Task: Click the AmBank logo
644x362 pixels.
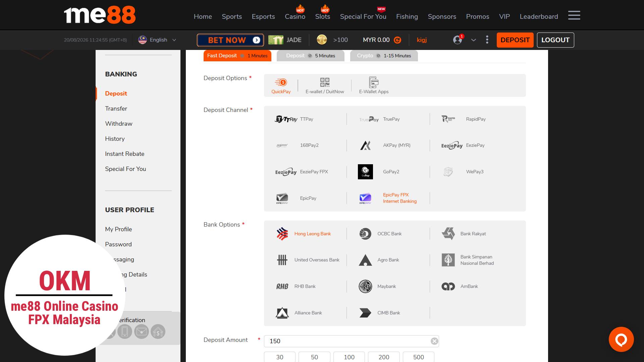Action: 448,287
